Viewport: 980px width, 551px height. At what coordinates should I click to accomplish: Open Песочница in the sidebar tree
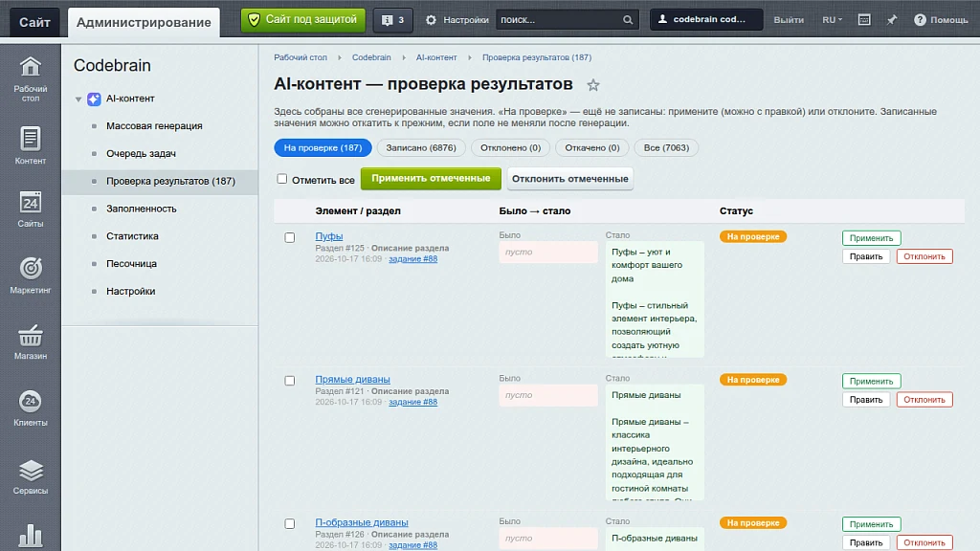pos(131,264)
